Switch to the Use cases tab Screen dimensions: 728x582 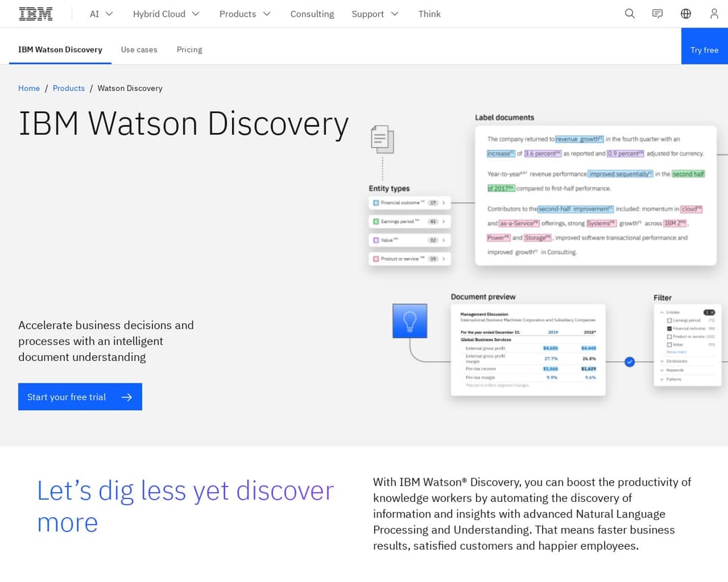[139, 50]
